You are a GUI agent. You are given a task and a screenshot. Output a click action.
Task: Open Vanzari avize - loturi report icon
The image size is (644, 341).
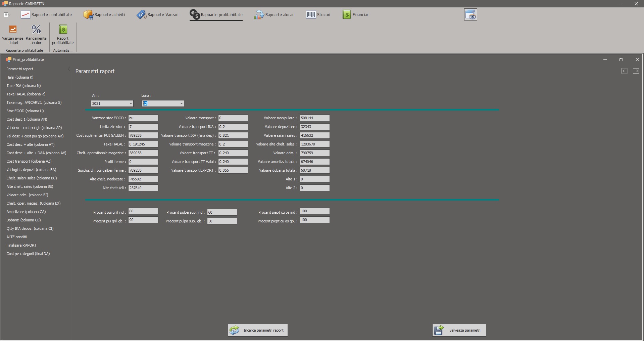(12, 30)
